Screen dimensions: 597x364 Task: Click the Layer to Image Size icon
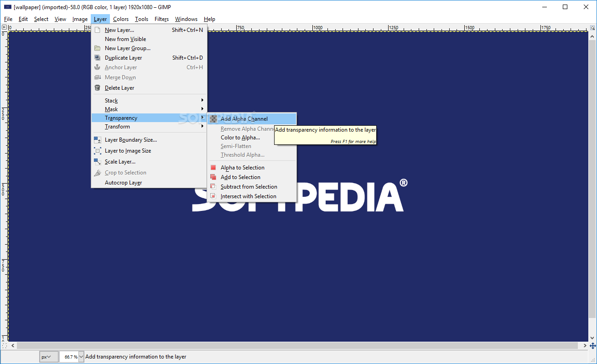coord(97,151)
